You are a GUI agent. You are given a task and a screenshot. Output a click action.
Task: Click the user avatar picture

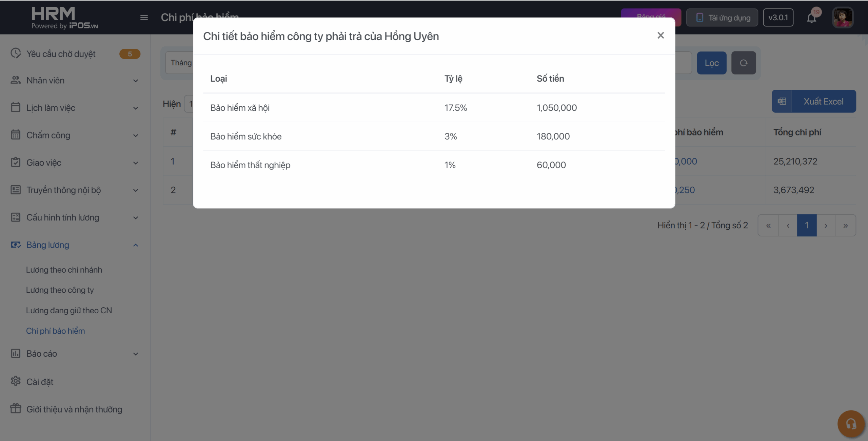(x=843, y=18)
